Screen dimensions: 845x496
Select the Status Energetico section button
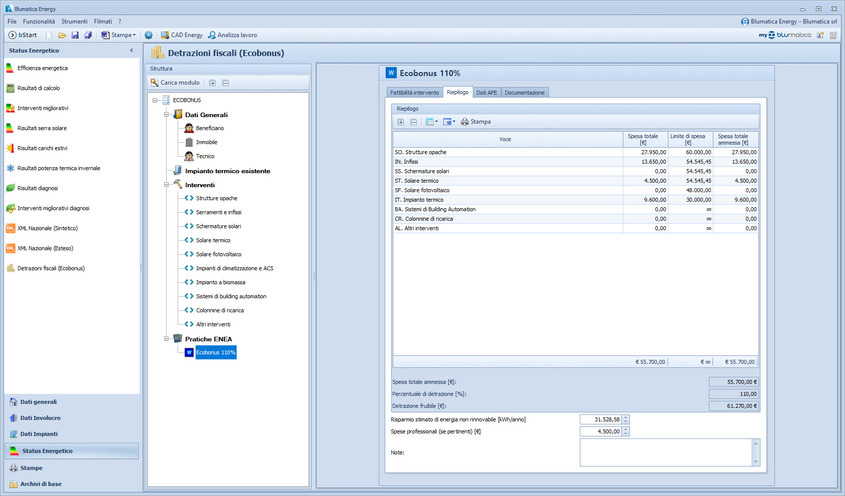pyautogui.click(x=71, y=451)
